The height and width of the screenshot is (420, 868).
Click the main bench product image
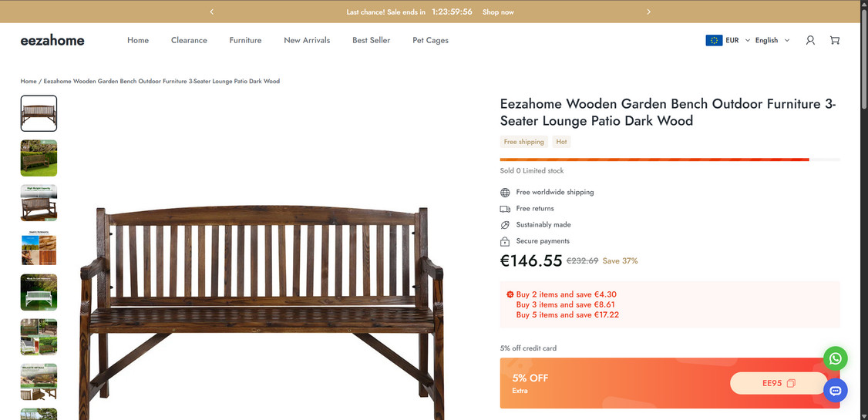coord(261,308)
